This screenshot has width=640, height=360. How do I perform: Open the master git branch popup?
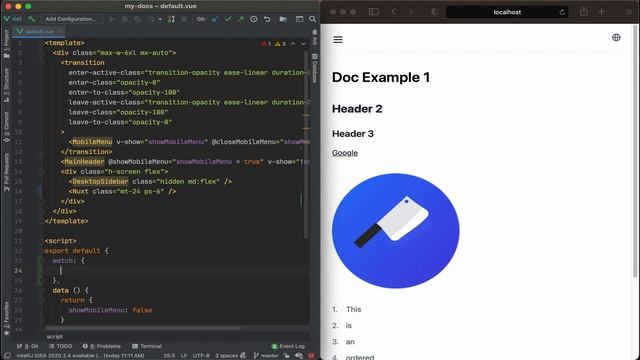click(x=266, y=356)
